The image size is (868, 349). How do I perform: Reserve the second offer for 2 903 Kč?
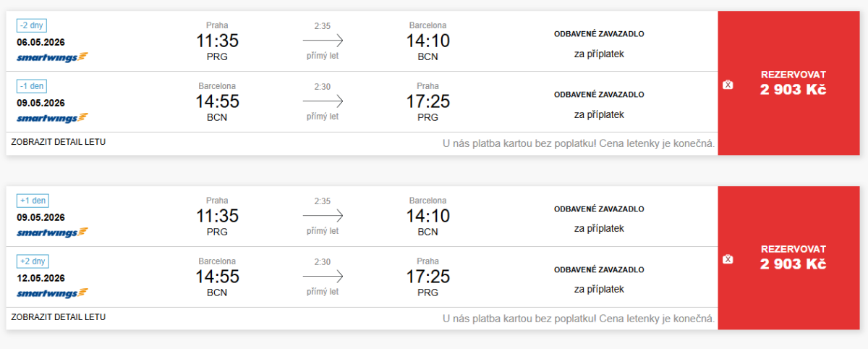point(793,257)
